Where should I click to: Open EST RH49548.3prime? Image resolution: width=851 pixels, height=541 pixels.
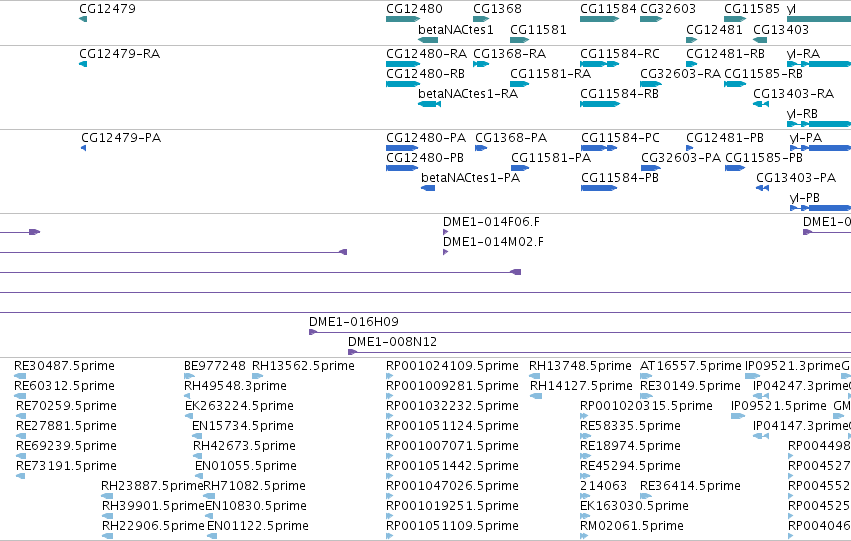235,386
